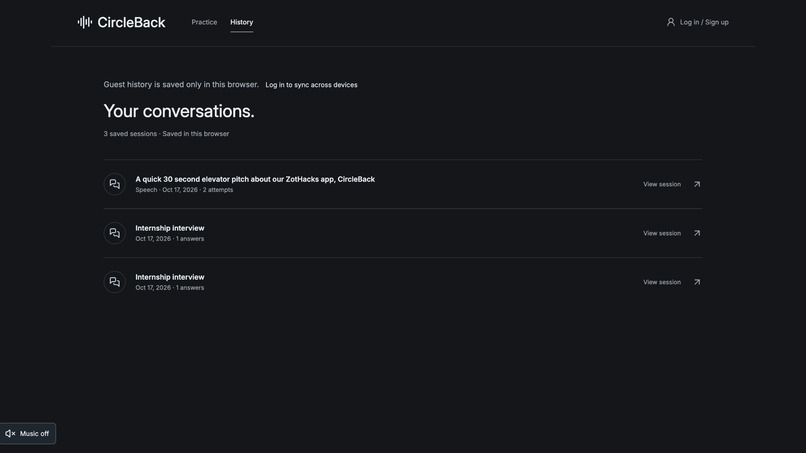
Task: Click chat icon of the elevator pitch session
Action: click(115, 184)
